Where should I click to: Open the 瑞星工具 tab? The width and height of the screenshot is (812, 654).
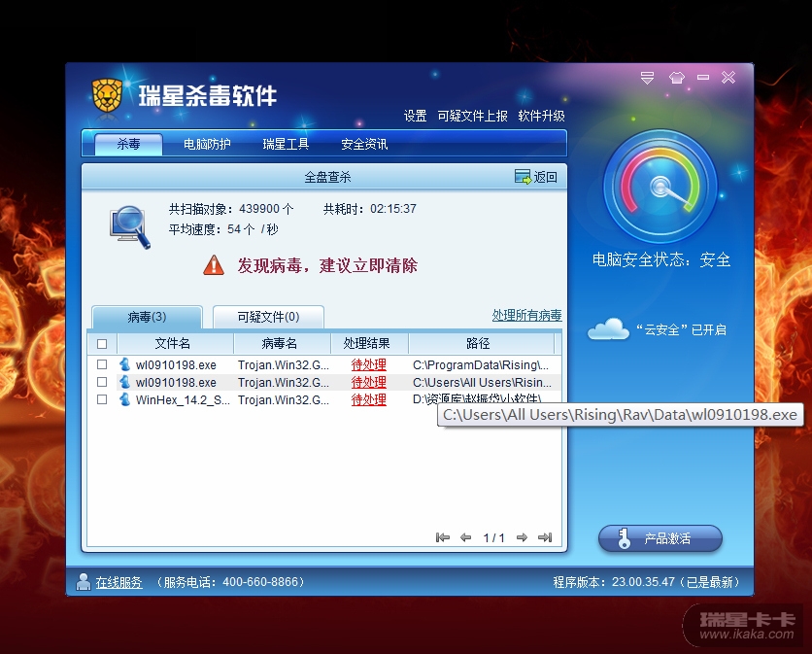coord(286,144)
